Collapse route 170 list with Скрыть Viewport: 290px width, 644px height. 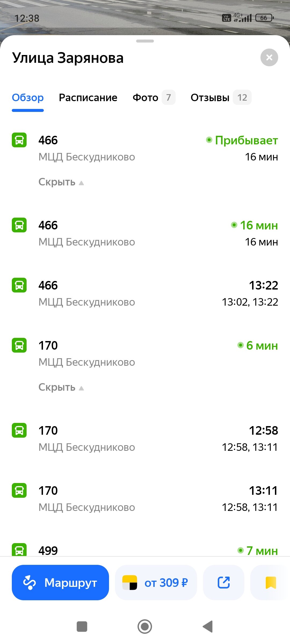point(61,387)
